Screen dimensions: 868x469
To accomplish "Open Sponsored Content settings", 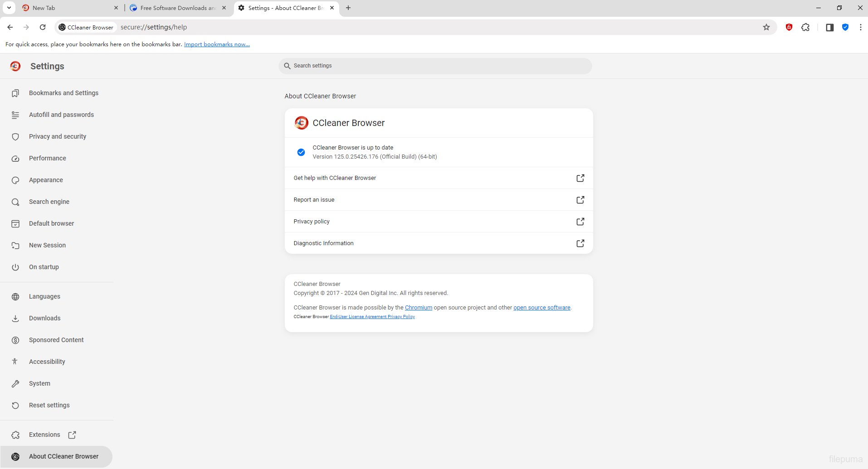I will click(x=57, y=340).
